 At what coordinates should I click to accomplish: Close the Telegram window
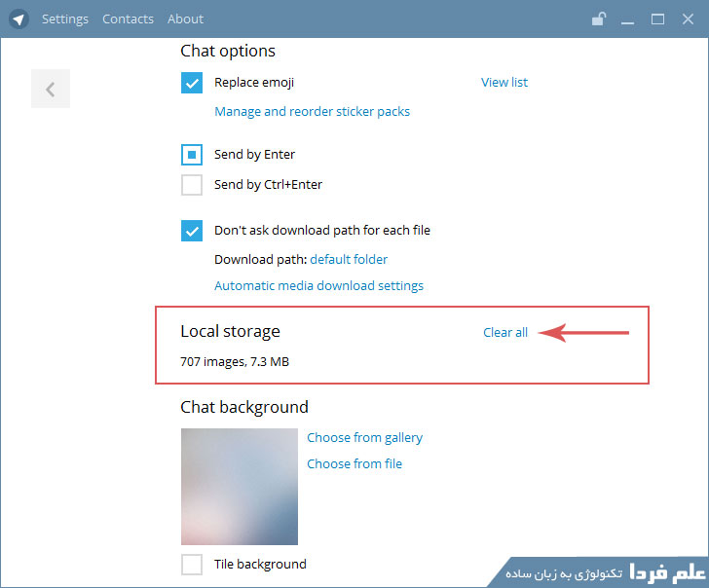[x=687, y=18]
